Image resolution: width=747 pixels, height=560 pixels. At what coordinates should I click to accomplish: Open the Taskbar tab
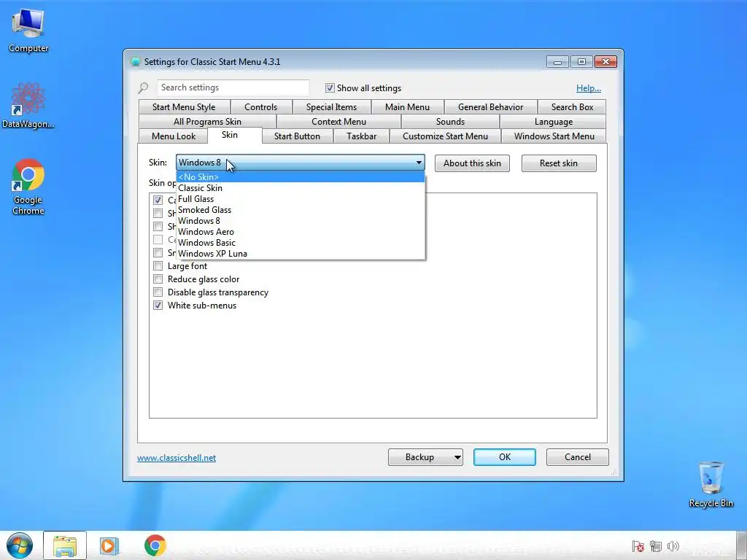[x=362, y=136]
